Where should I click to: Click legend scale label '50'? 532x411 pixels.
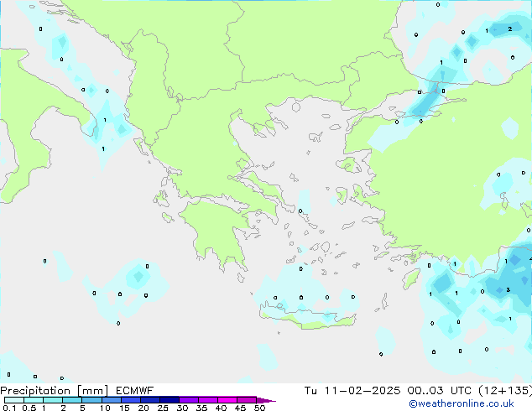tap(259, 408)
